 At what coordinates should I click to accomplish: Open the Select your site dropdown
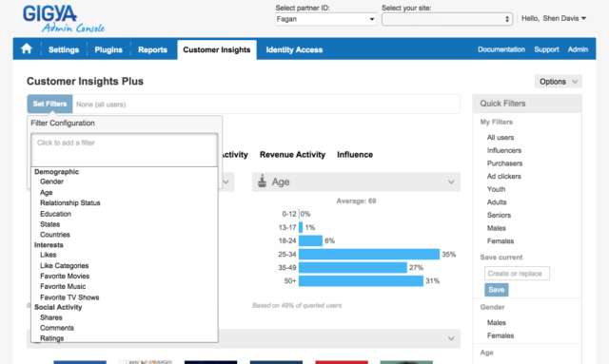(446, 19)
